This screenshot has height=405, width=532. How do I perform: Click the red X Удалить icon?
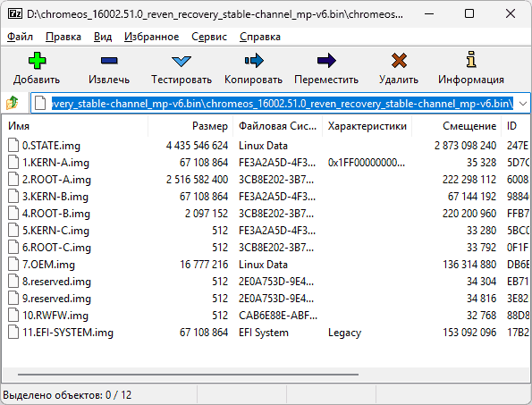point(399,61)
